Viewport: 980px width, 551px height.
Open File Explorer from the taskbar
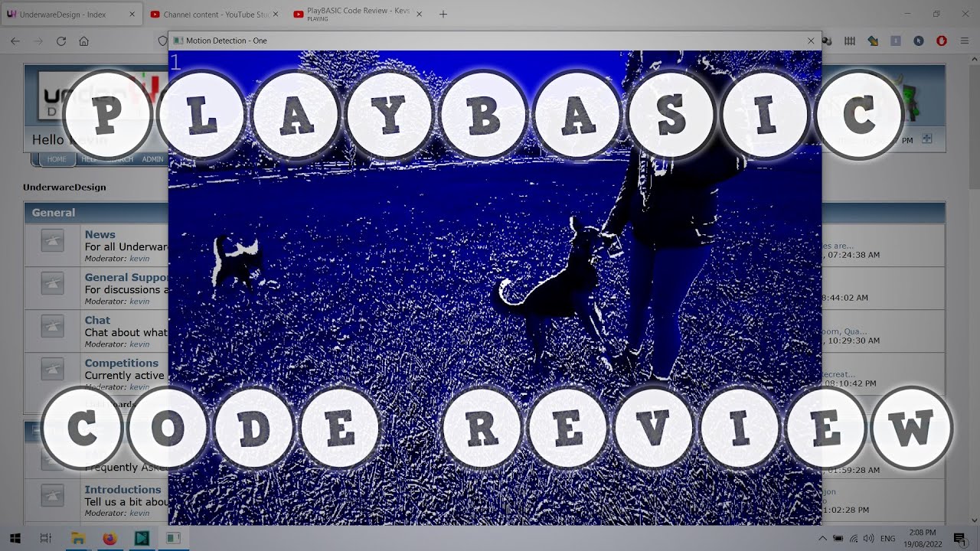[78, 539]
